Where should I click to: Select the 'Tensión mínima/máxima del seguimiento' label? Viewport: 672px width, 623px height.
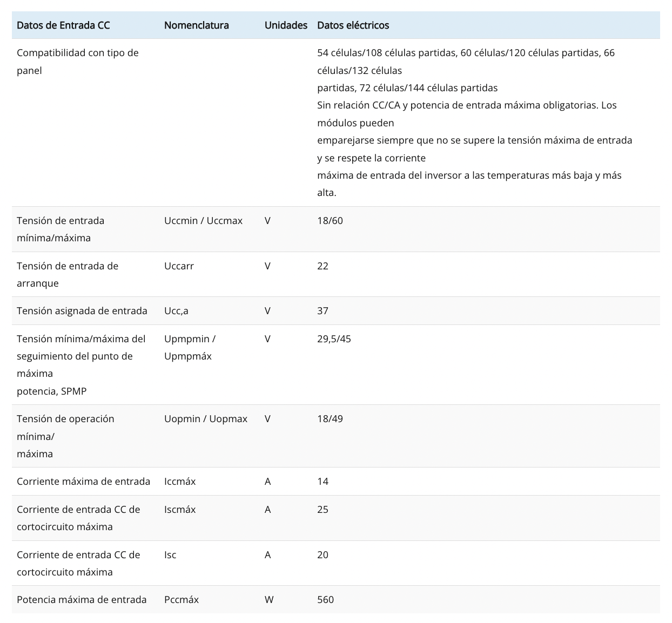point(81,365)
